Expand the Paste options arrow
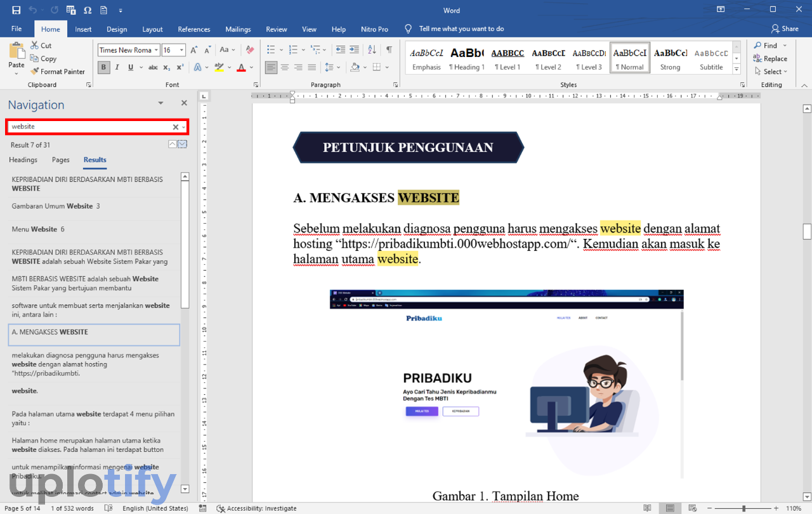This screenshot has width=812, height=514. pyautogui.click(x=16, y=74)
